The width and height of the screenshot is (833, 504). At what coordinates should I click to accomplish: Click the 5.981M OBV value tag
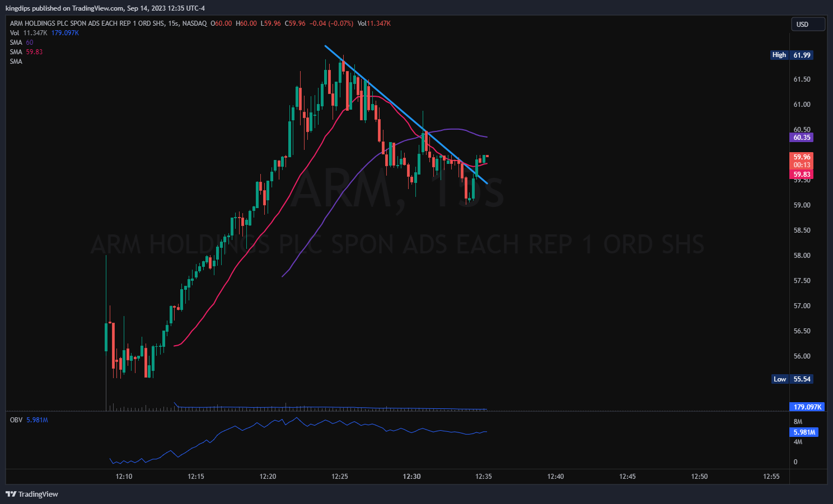(x=804, y=432)
